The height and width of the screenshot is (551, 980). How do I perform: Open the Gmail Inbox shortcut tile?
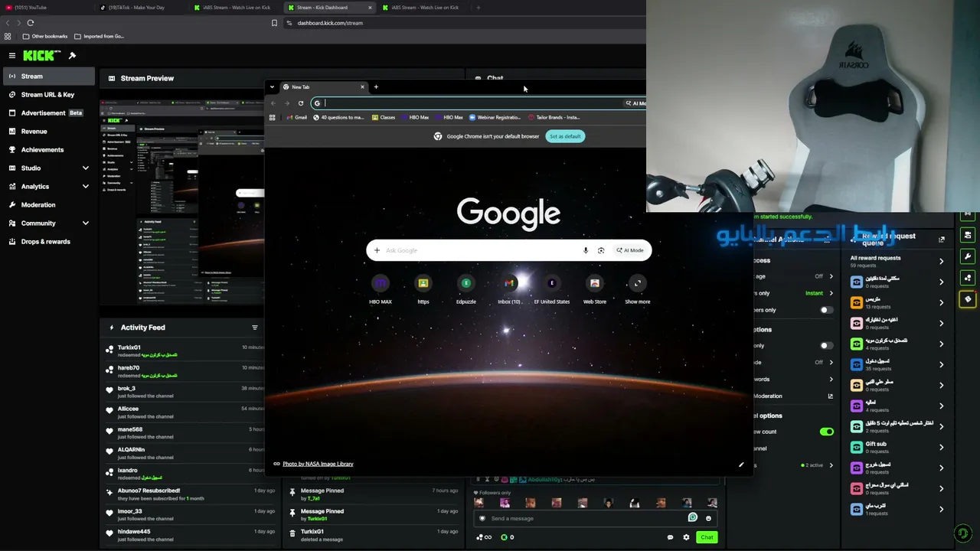pos(509,289)
